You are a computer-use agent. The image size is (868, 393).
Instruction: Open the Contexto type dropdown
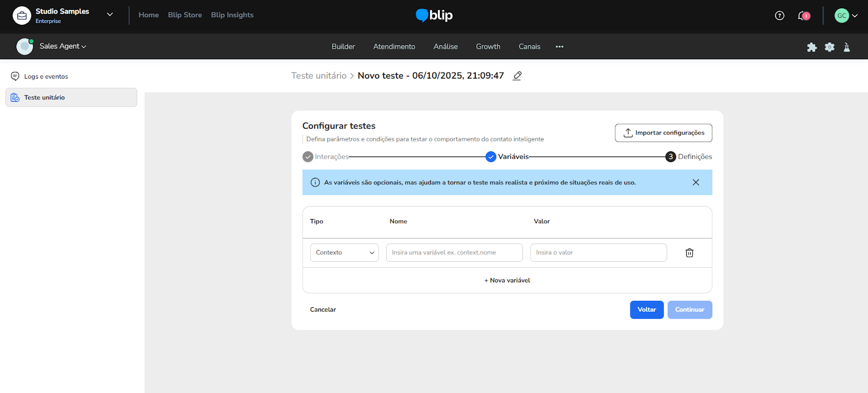344,253
